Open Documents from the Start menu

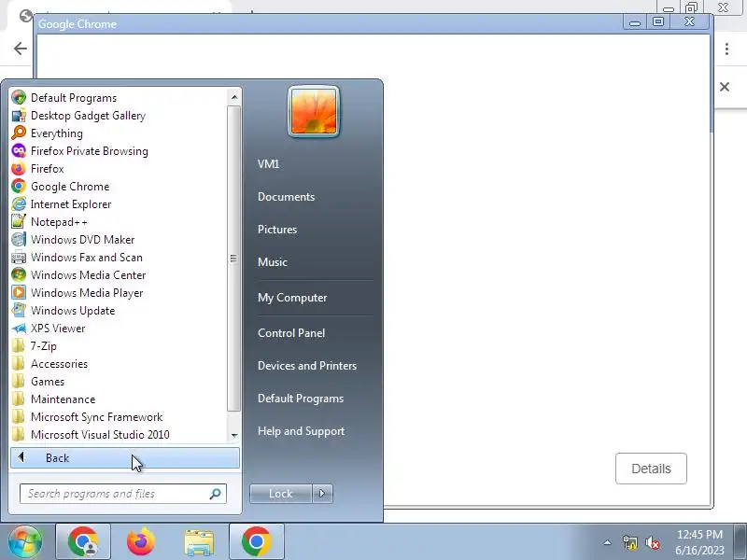[x=287, y=197]
